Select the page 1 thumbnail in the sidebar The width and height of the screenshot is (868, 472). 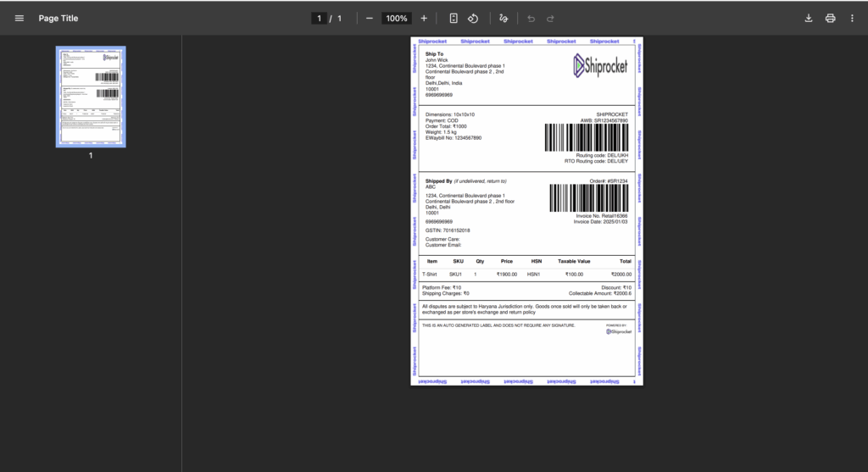[x=91, y=97]
